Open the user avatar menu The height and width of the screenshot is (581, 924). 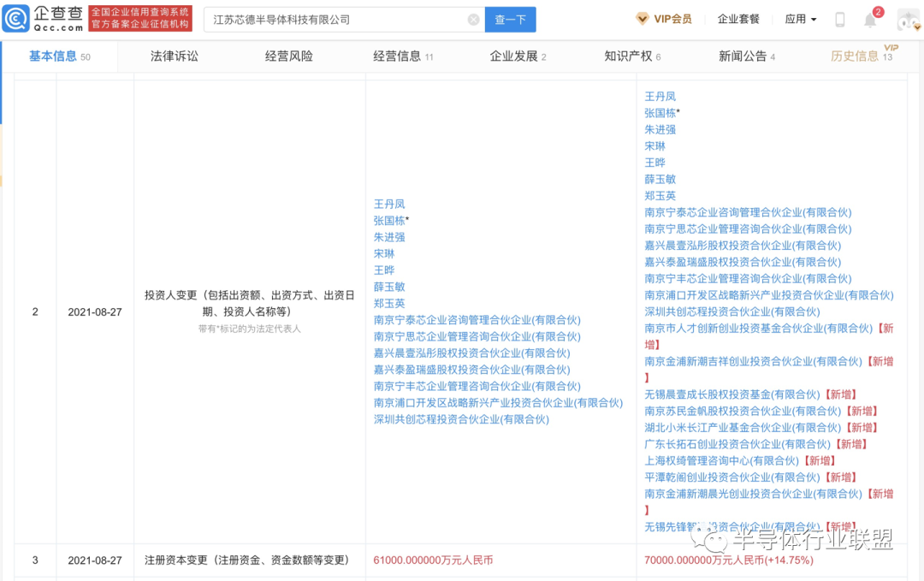pyautogui.click(x=908, y=20)
